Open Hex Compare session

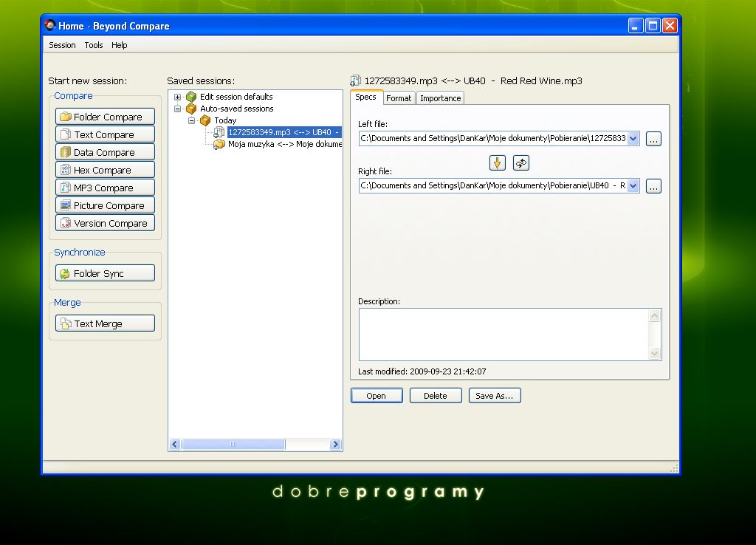tap(105, 170)
